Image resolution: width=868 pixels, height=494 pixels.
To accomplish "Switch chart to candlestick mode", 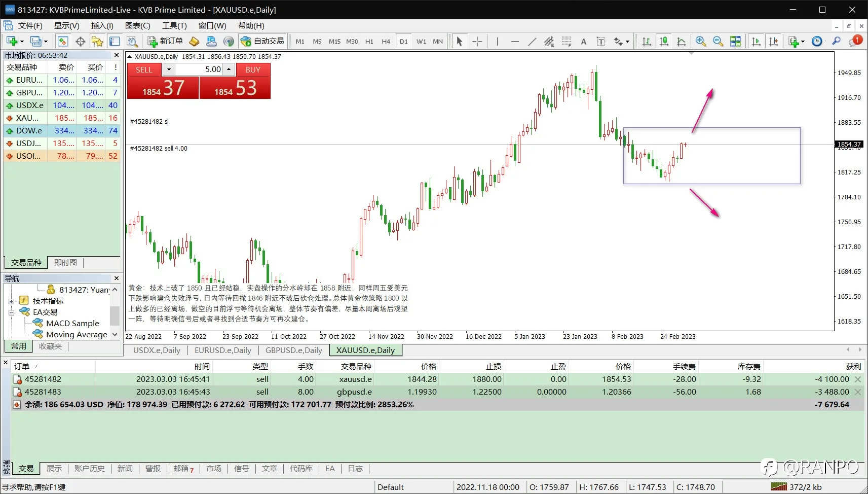I will [x=664, y=42].
